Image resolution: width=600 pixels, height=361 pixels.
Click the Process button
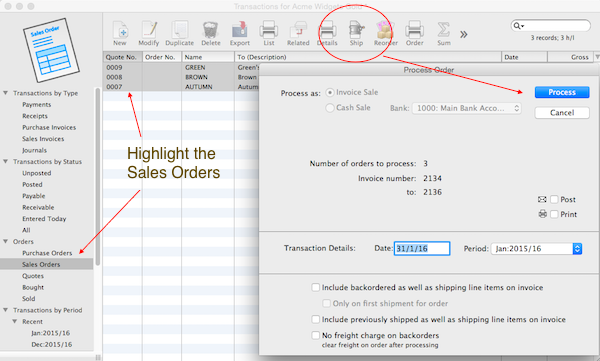click(x=562, y=92)
